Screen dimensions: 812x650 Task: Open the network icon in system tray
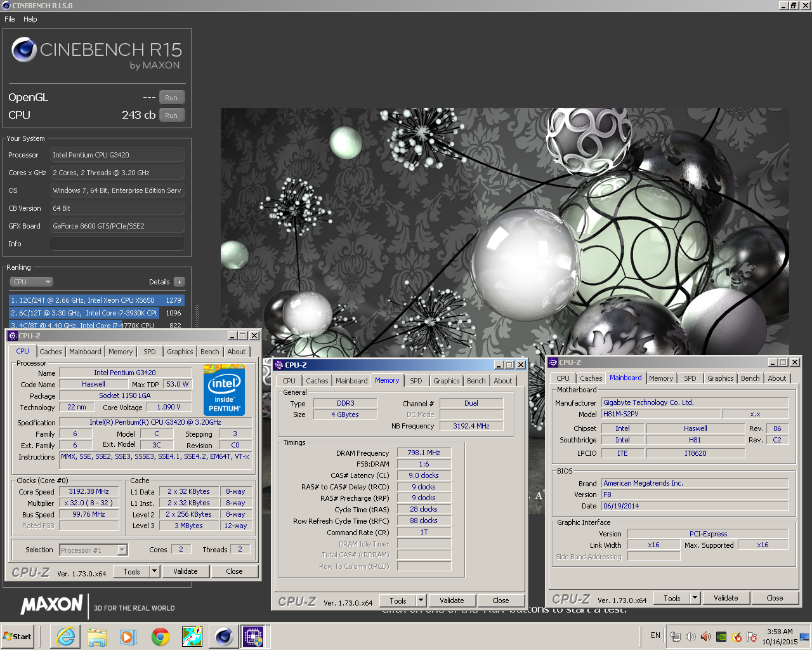coord(676,637)
